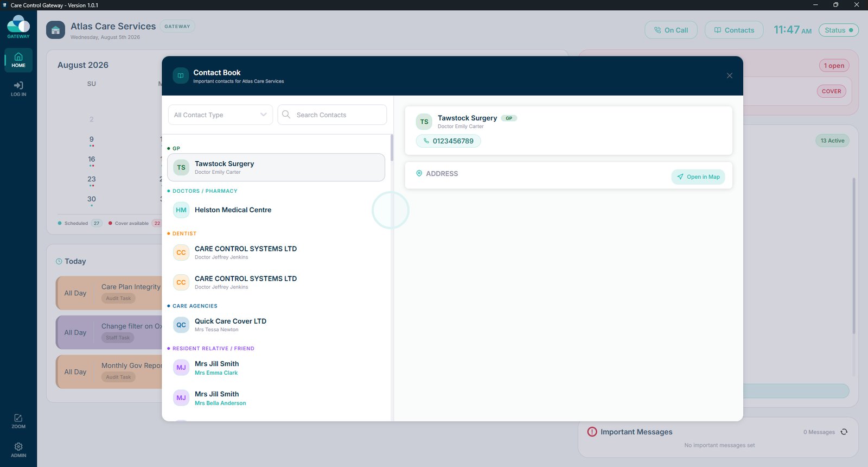This screenshot has height=467, width=868.
Task: Select Mrs Jill Smith with Mrs Bella Anderson
Action: [x=276, y=398]
